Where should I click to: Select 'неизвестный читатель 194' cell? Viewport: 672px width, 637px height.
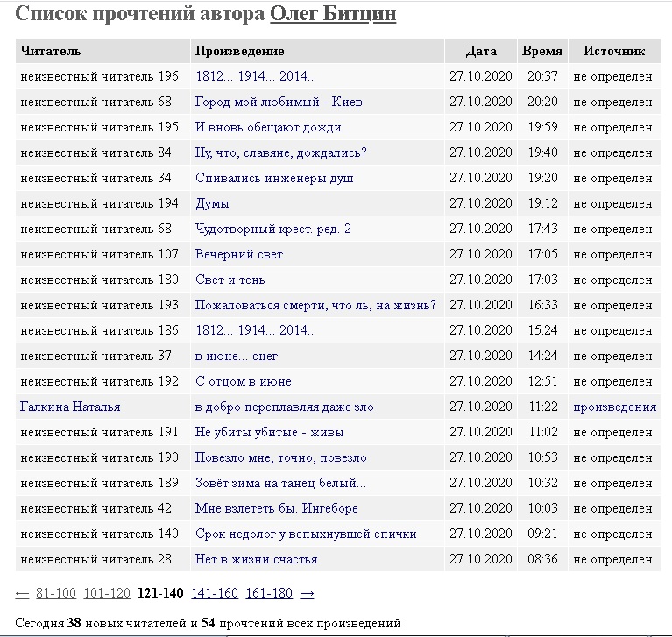click(103, 203)
